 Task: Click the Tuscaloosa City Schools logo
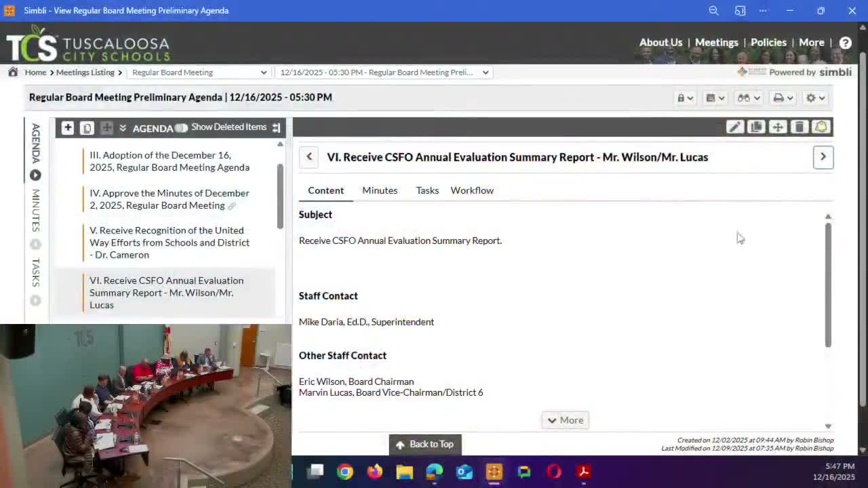pyautogui.click(x=88, y=44)
